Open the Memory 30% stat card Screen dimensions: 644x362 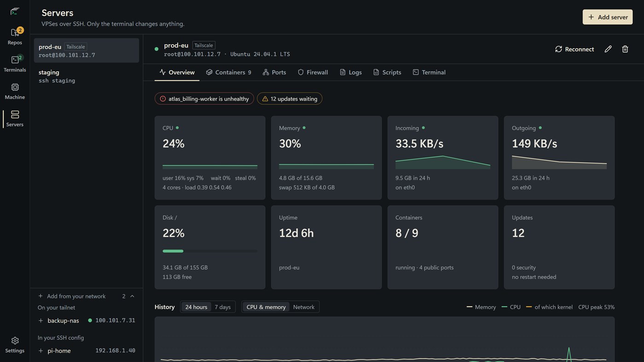[326, 158]
